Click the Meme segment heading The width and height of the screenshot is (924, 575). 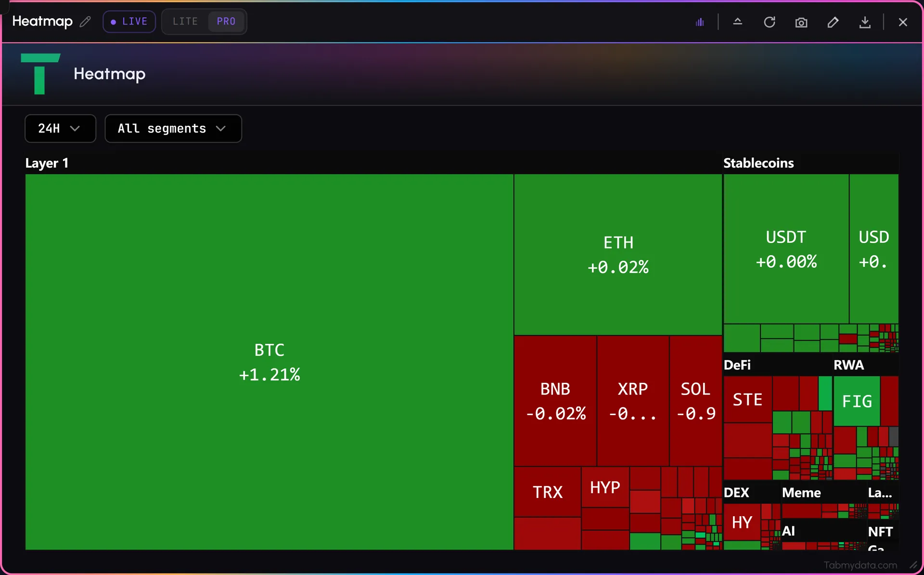pyautogui.click(x=801, y=493)
